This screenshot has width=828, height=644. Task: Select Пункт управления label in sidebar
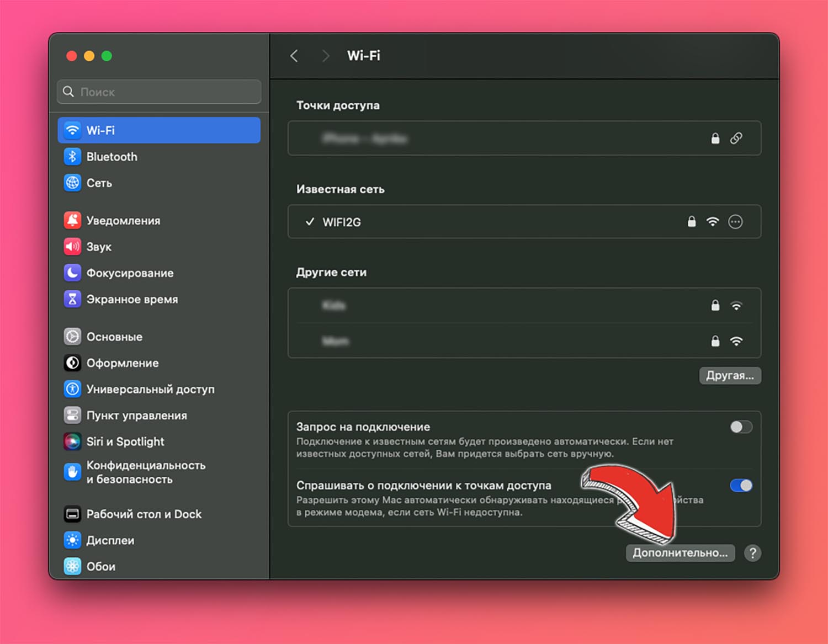[x=137, y=416]
